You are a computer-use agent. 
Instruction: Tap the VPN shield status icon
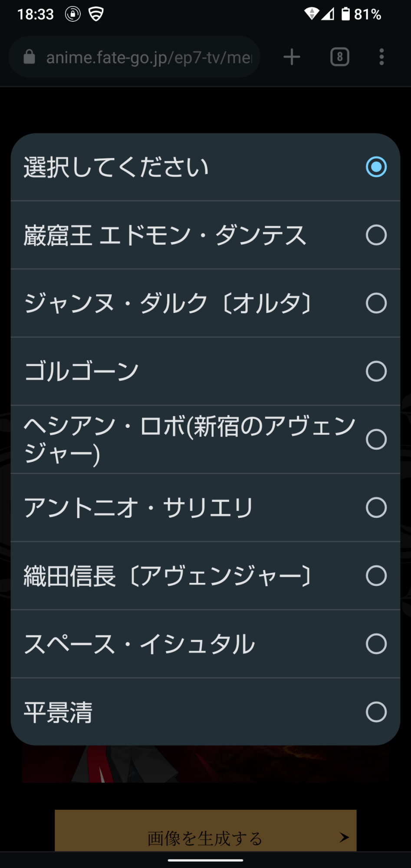coord(96,14)
